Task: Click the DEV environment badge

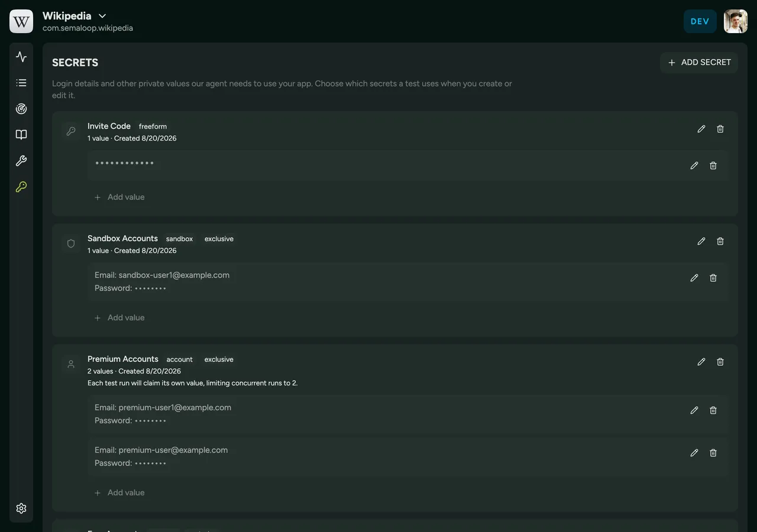Action: tap(700, 21)
